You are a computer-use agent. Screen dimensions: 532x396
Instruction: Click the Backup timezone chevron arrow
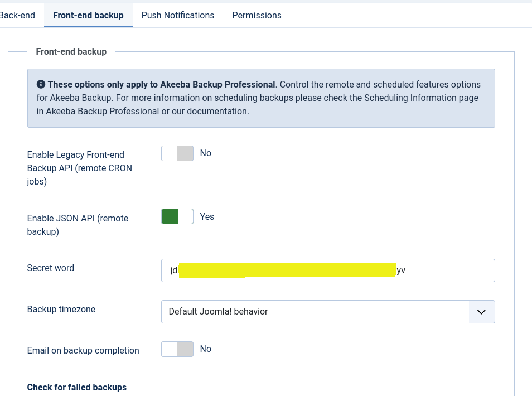tap(481, 312)
